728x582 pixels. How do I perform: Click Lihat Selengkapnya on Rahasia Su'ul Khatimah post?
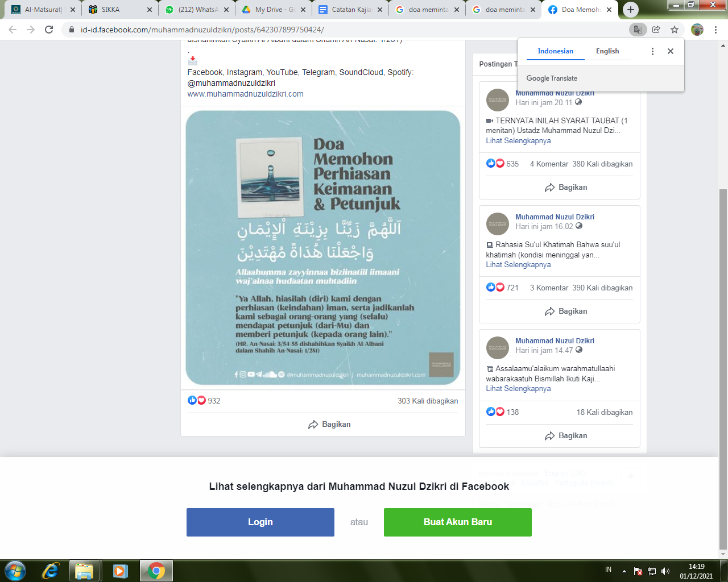point(518,264)
